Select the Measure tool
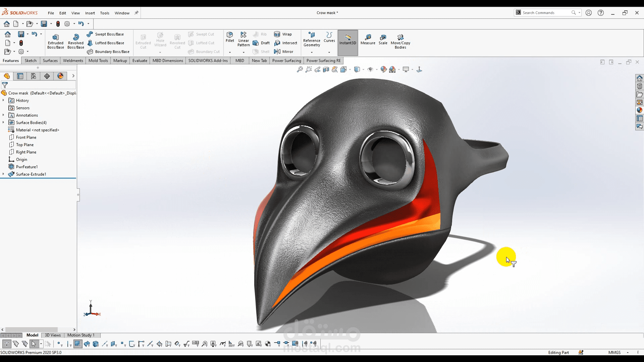 (x=368, y=38)
